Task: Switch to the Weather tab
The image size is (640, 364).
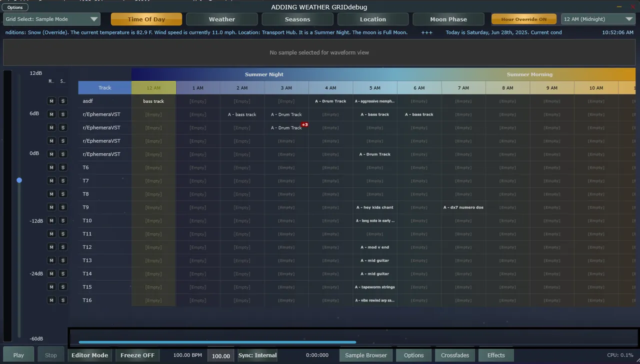Action: pos(222,19)
